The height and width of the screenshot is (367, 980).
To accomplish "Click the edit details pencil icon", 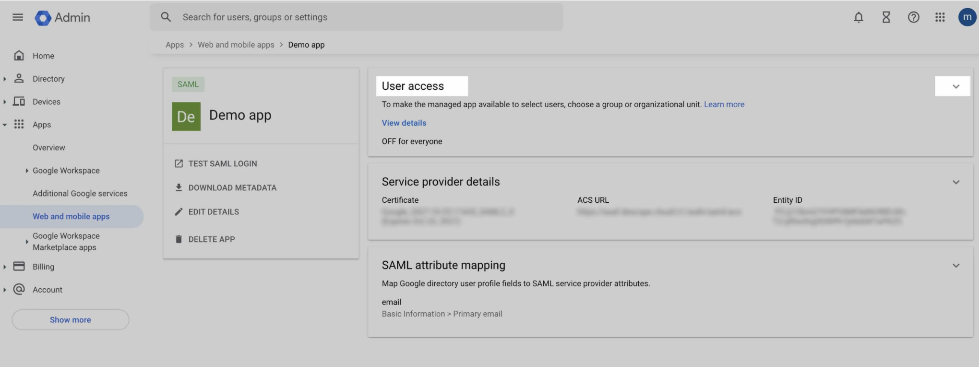I will [179, 212].
